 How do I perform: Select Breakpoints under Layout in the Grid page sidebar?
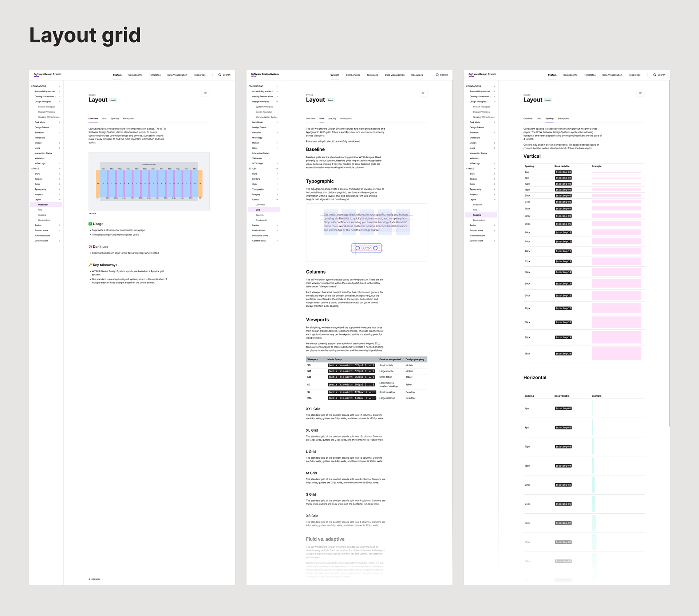(x=261, y=220)
